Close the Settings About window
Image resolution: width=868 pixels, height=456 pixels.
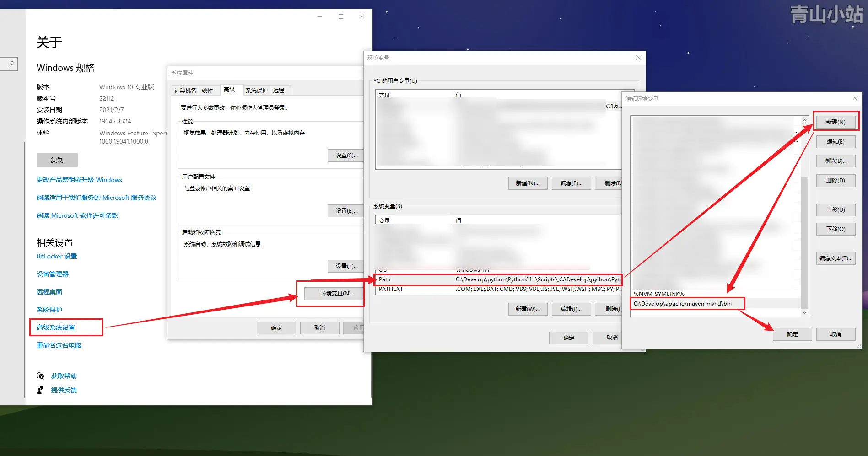[362, 16]
